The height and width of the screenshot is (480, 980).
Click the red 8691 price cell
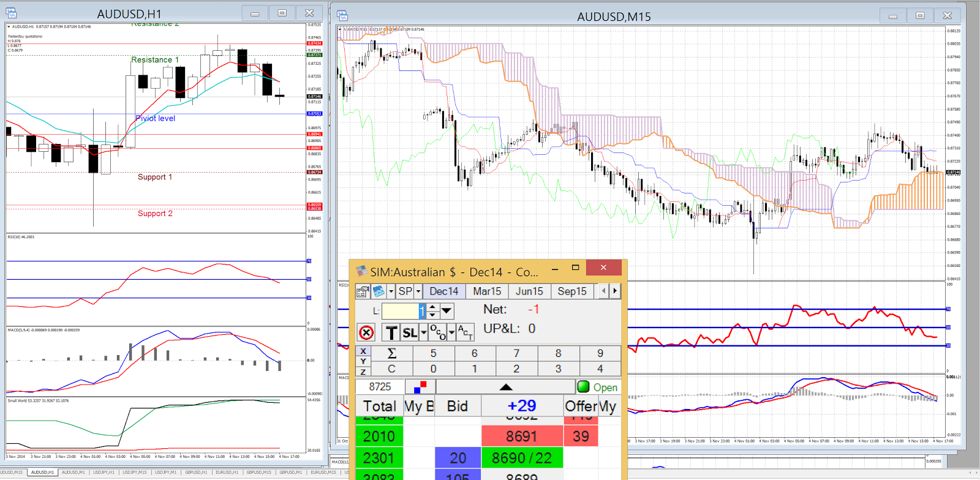pyautogui.click(x=522, y=437)
